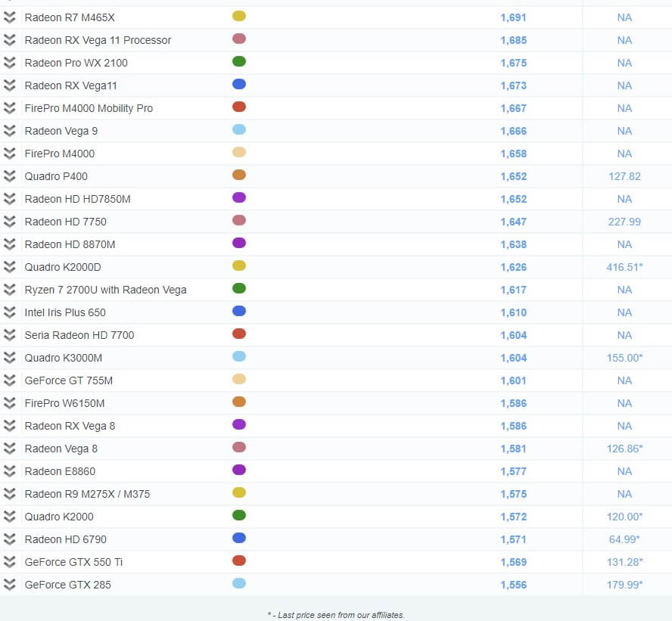Expand the GeForce GT 755M row chevron
Screen dimensions: 672x621
(9, 380)
